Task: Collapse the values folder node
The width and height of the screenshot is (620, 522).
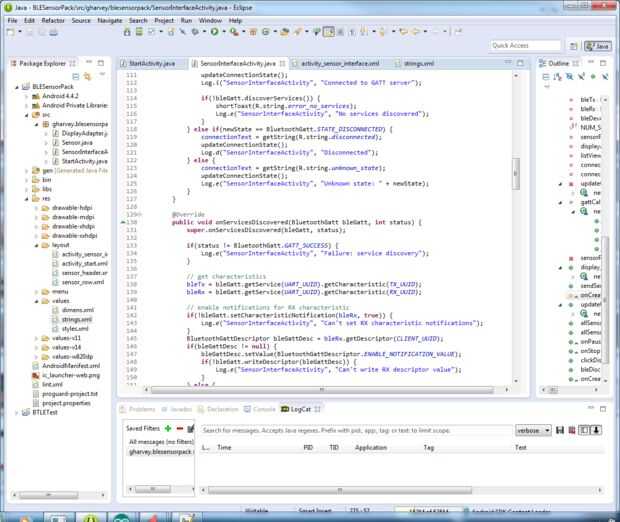Action: tap(36, 301)
